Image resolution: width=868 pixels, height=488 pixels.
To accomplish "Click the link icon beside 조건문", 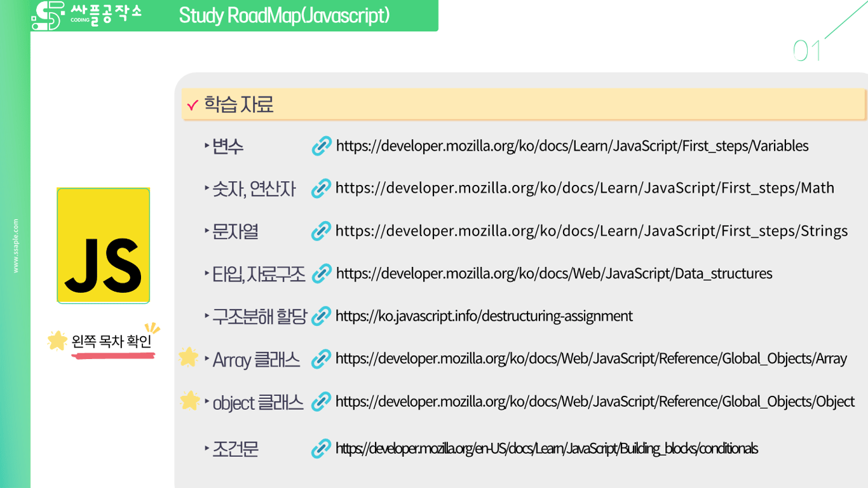I will coord(322,449).
